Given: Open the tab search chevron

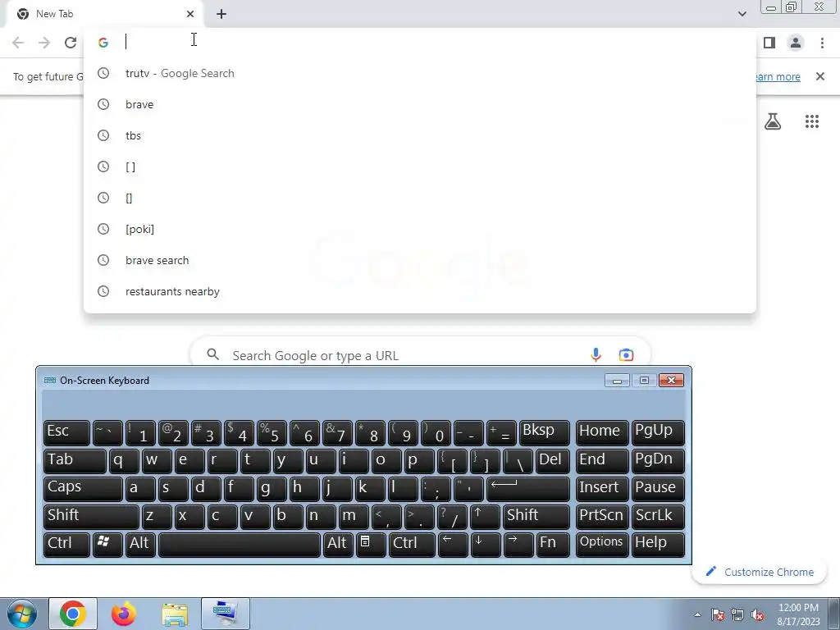Looking at the screenshot, I should pyautogui.click(x=742, y=14).
